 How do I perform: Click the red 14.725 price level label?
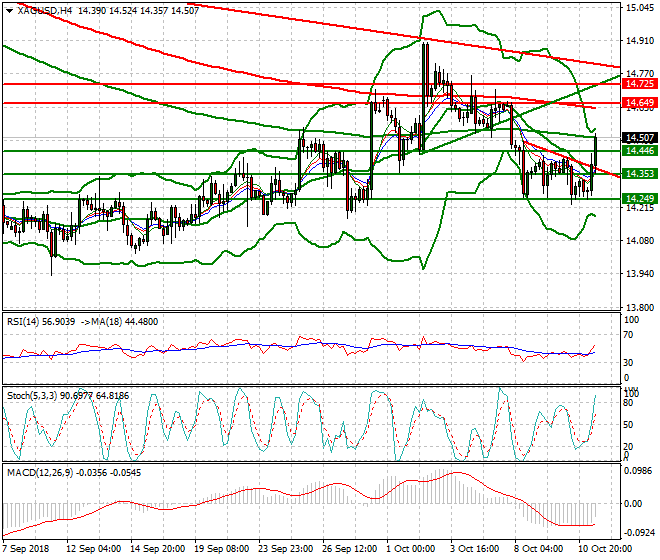[640, 84]
